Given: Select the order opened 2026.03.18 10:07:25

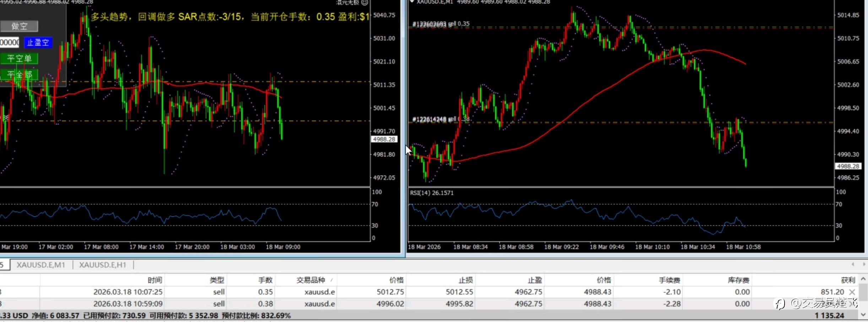Looking at the screenshot, I should point(429,292).
